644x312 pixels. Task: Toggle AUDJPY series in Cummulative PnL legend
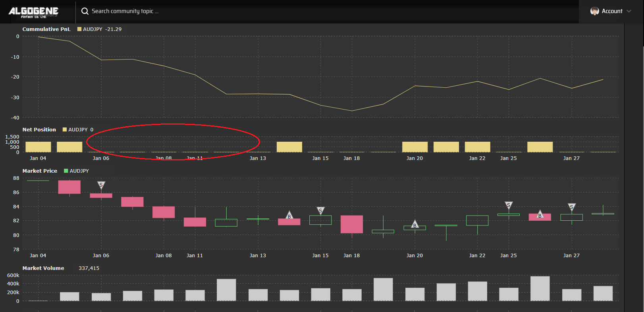coord(100,29)
